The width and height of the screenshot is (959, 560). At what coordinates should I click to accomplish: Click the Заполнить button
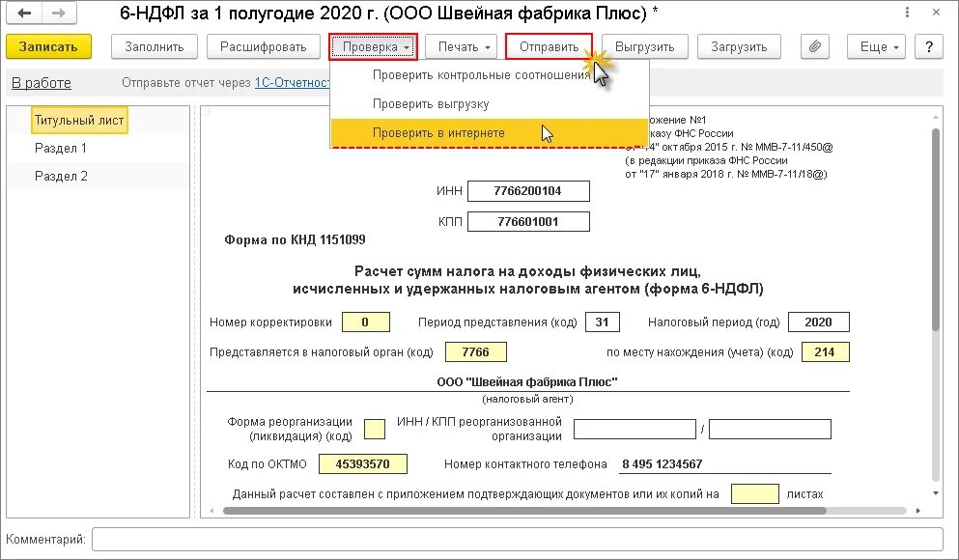click(x=155, y=46)
